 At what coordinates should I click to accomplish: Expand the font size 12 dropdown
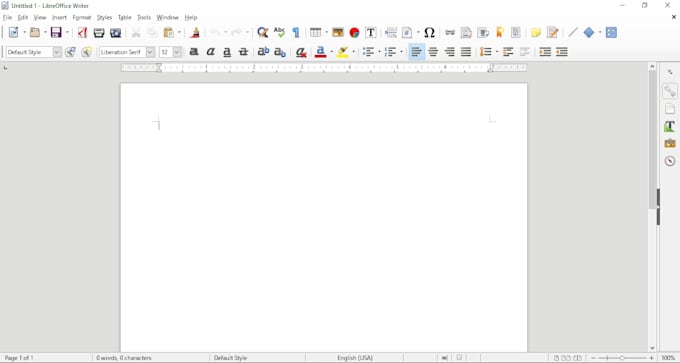coord(177,52)
